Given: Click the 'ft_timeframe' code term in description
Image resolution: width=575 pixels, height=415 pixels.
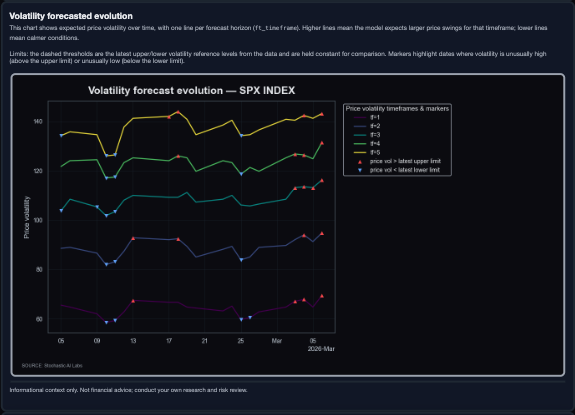Looking at the screenshot, I should 275,28.
